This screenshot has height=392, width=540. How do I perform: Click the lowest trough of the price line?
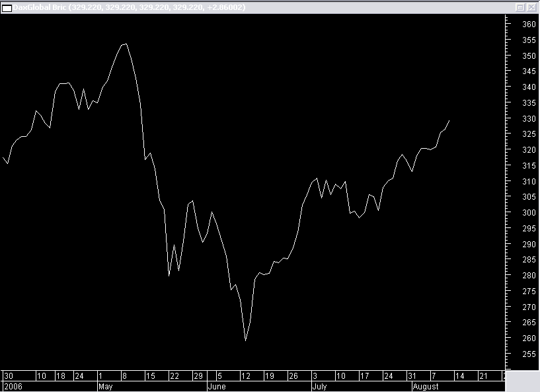246,340
